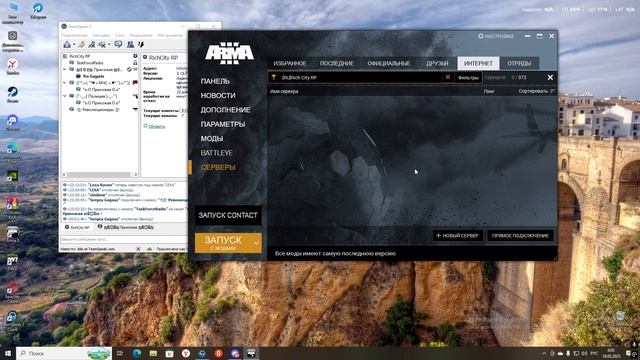Screen dimensions: 640x360
Task: Select the Революционеры channel in TeamSpeak
Action: coord(98,110)
